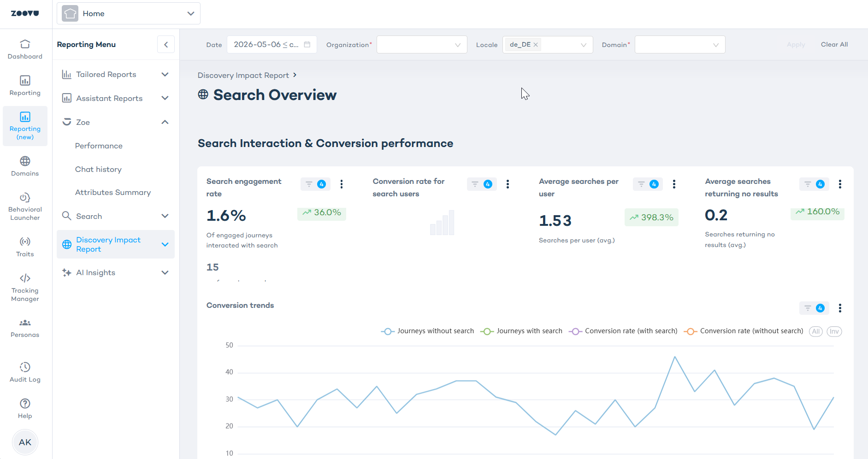Click the 1.6% engagement rate value
The height and width of the screenshot is (459, 868).
click(x=226, y=216)
